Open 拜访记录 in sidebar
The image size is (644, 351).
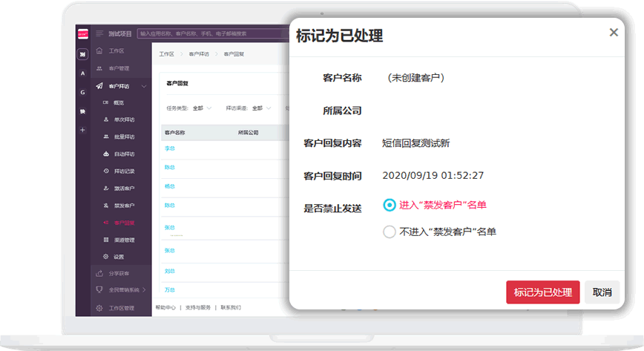[123, 171]
